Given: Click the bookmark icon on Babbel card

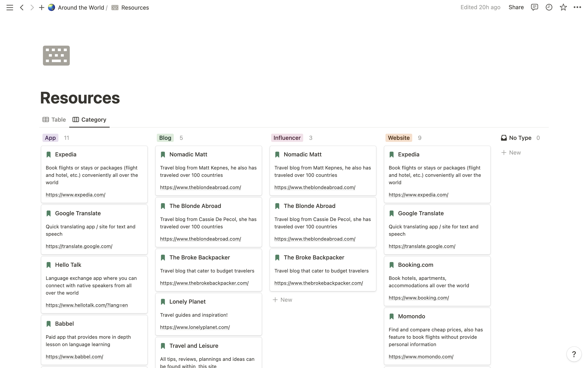Looking at the screenshot, I should tap(49, 324).
